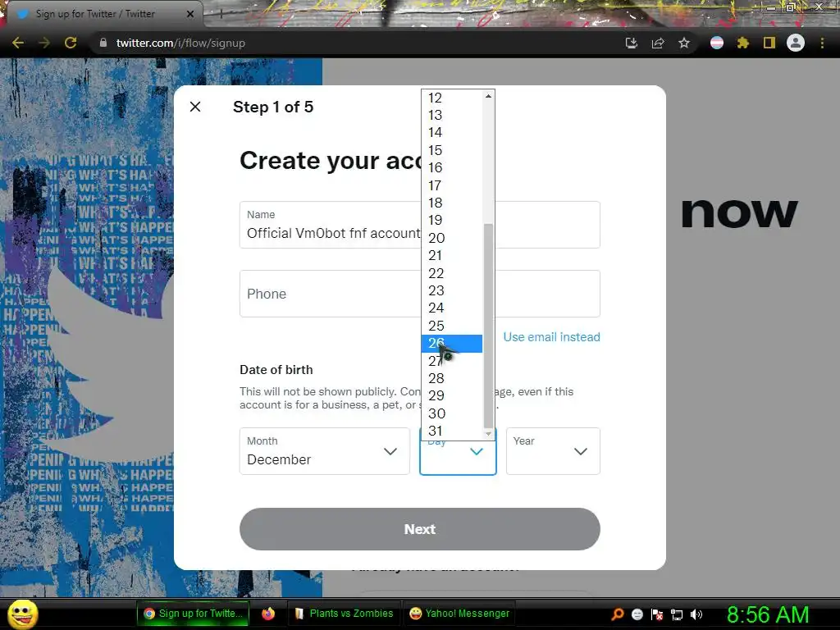Open the Extensions puzzle icon
840x630 pixels.
click(x=743, y=43)
